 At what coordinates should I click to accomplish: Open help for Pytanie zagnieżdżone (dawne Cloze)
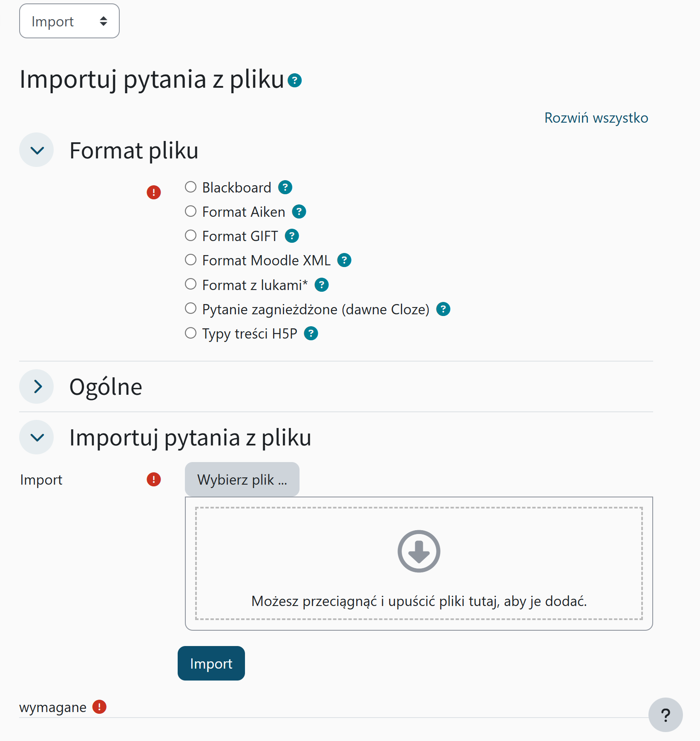pyautogui.click(x=443, y=309)
